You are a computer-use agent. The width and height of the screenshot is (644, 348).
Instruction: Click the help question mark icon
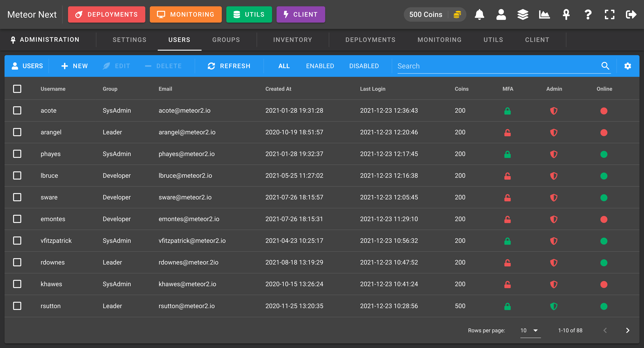coord(588,14)
